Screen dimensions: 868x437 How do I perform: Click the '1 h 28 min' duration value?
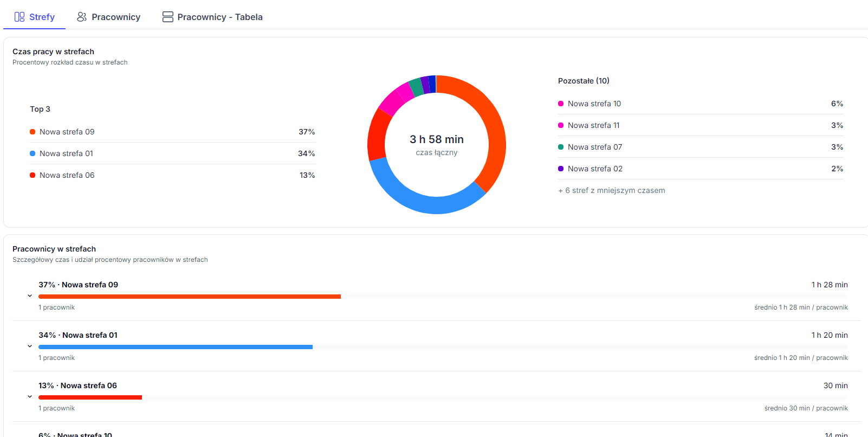pos(830,285)
